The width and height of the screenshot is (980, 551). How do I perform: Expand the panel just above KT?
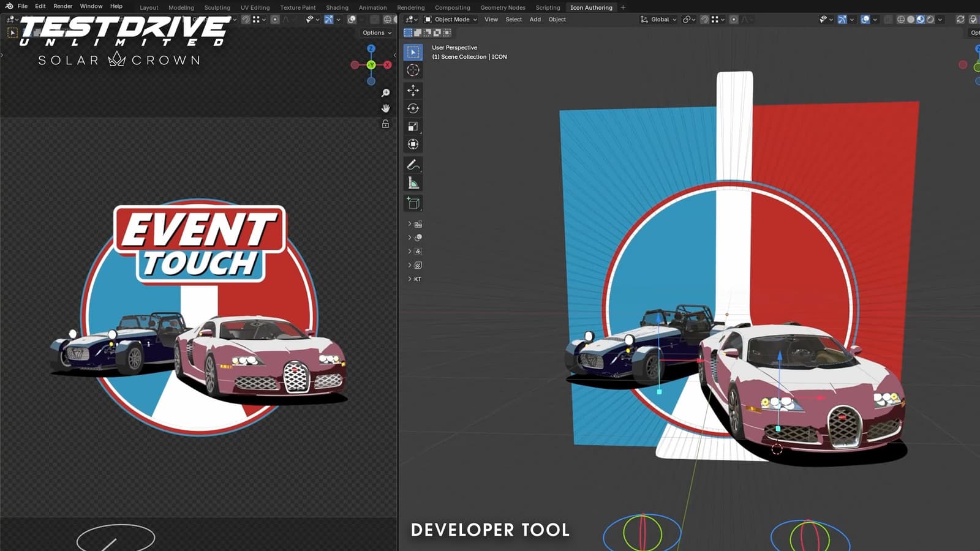(x=415, y=266)
